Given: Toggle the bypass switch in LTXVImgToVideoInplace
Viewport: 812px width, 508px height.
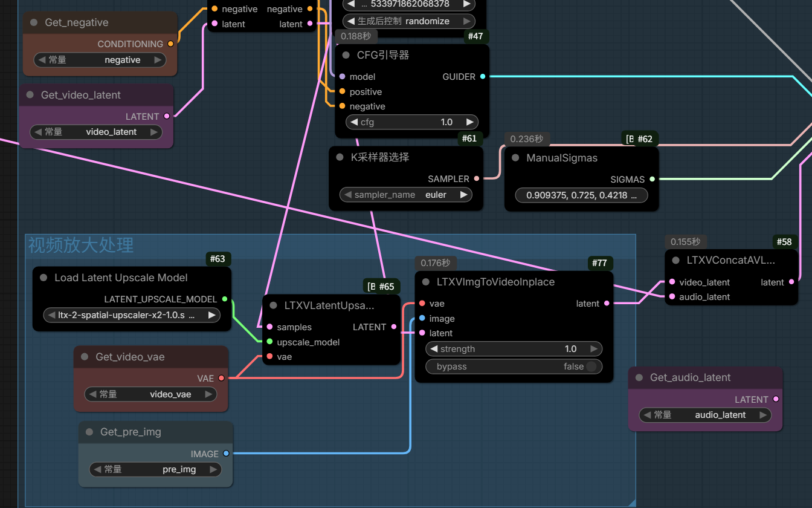Looking at the screenshot, I should pos(590,366).
